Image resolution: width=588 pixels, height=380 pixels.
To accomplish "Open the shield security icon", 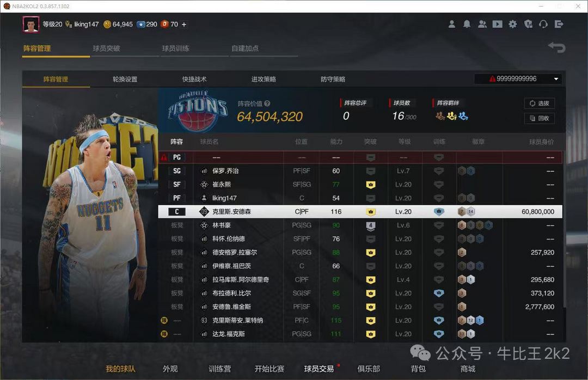I will pos(528,24).
